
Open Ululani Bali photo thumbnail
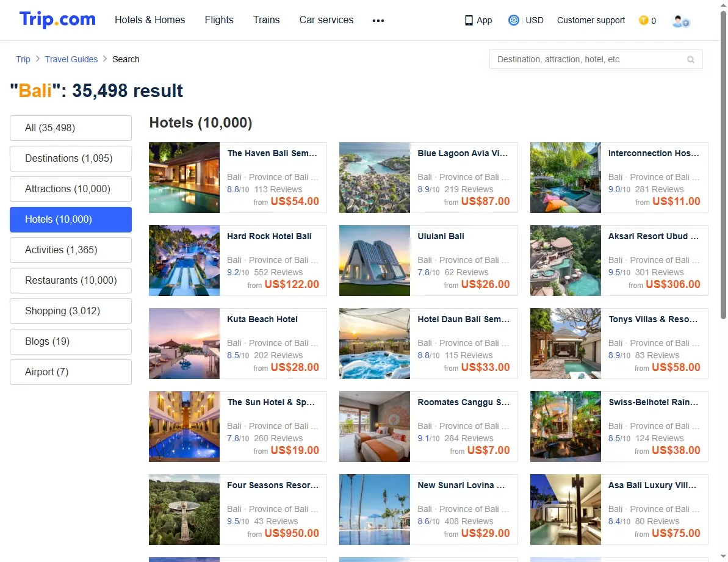[x=375, y=261]
